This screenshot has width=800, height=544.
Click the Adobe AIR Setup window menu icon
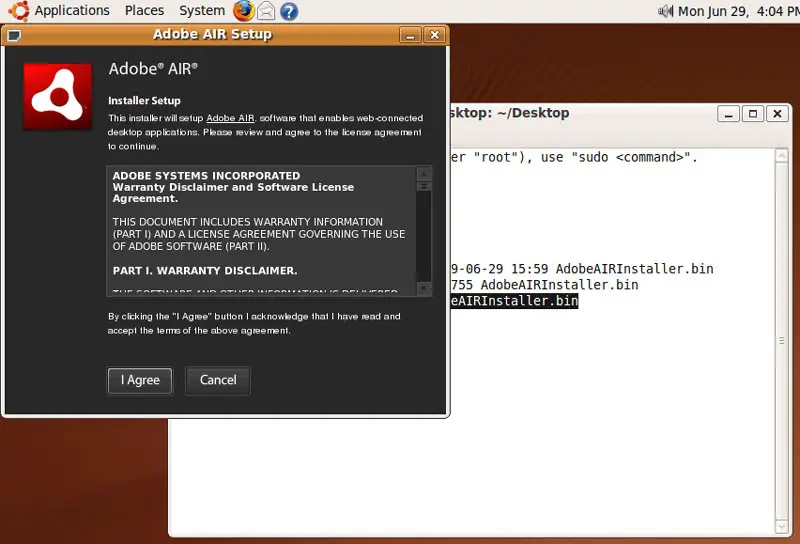[x=14, y=35]
